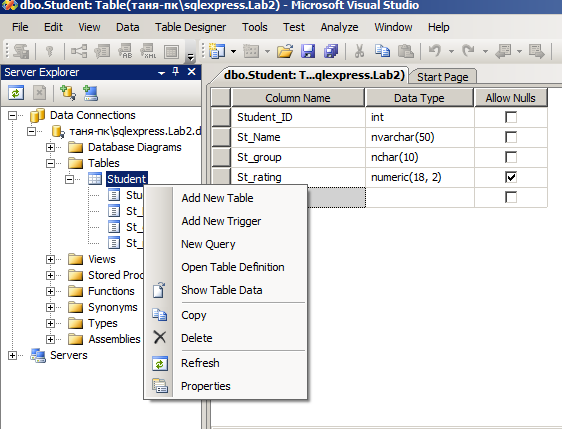Refresh Server Explorer with its toolbar icon
Viewport: 562px width, 429px height.
pos(16,93)
